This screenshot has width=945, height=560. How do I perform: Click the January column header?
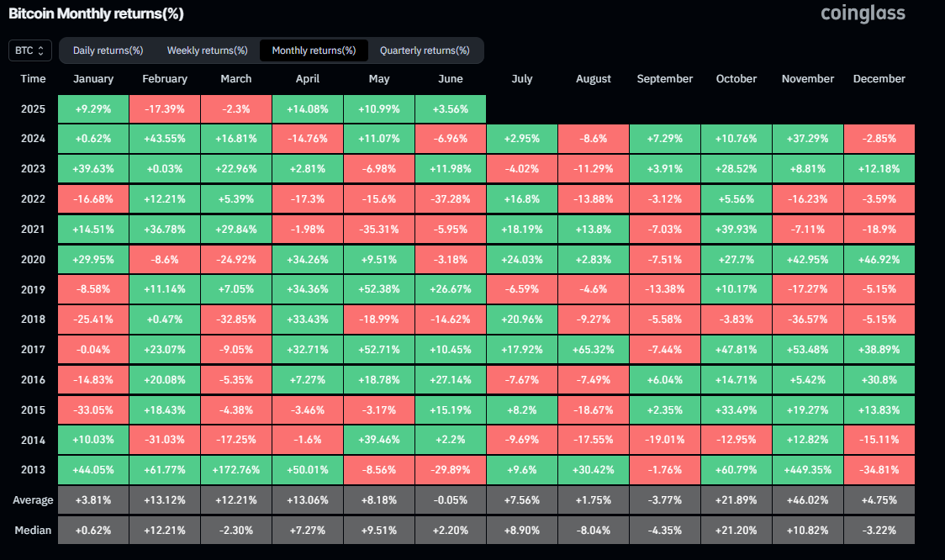93,79
